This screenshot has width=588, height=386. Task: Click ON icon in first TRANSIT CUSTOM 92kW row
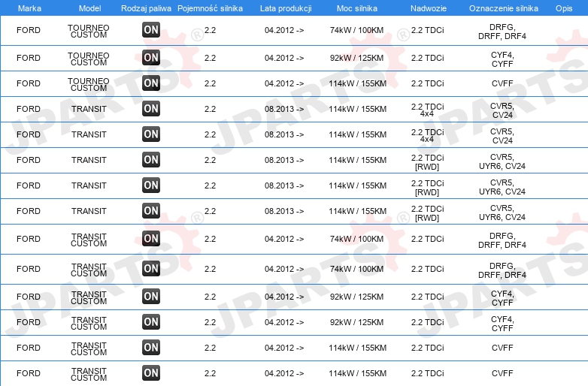151,296
